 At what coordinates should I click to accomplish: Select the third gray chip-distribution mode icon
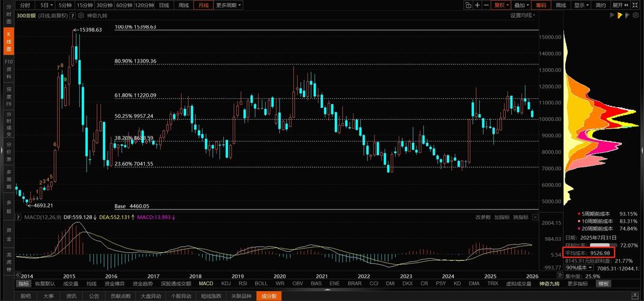point(628,15)
